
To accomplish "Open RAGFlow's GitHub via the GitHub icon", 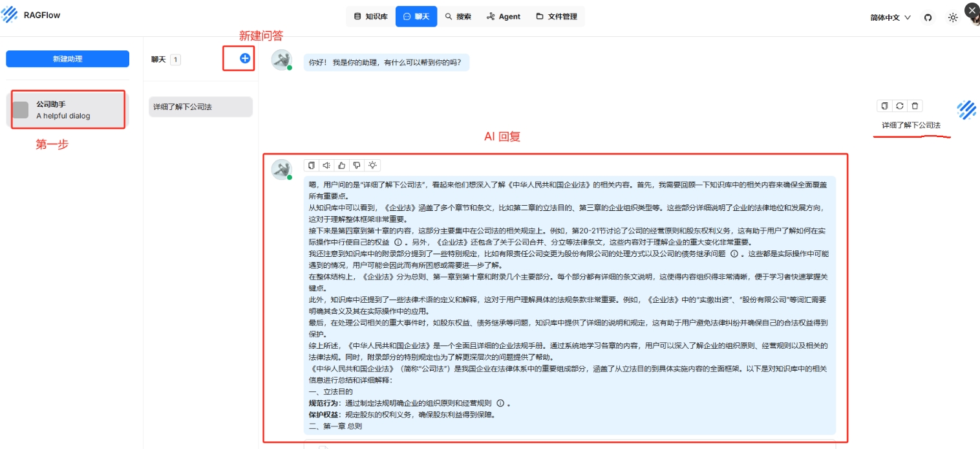I will pos(928,18).
